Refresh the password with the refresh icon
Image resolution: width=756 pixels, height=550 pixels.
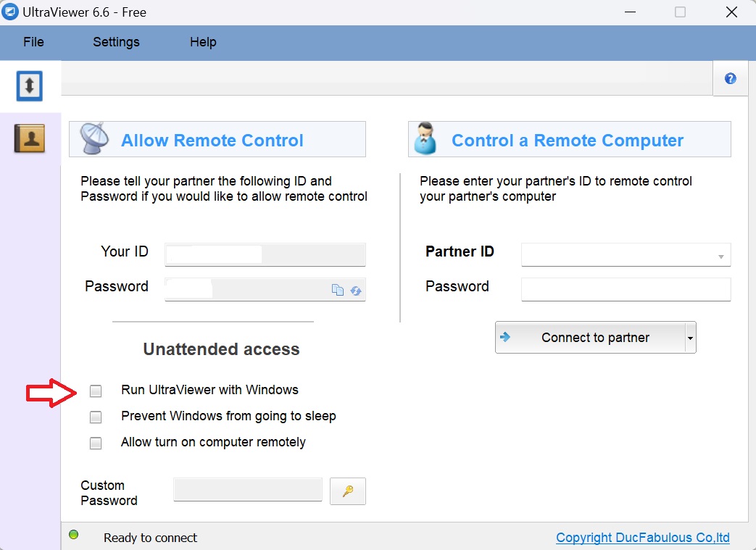(x=356, y=290)
